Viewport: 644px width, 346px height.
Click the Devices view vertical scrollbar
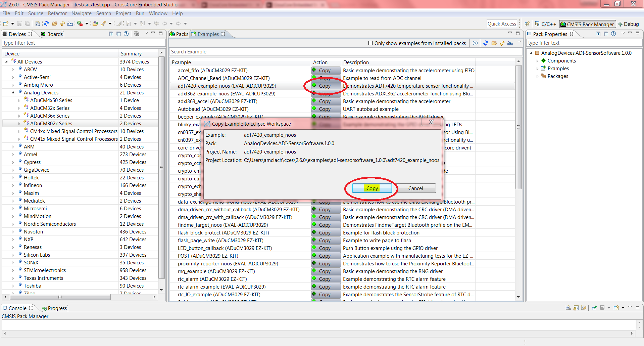tap(161, 168)
